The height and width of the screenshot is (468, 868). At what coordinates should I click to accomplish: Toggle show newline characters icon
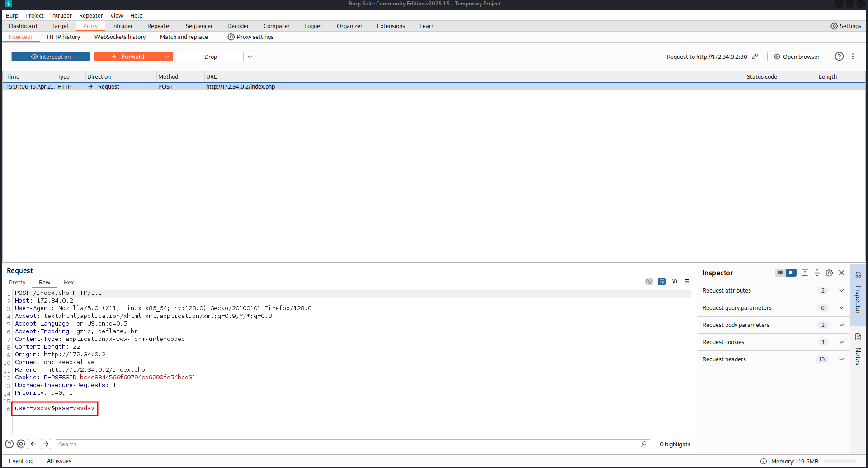pyautogui.click(x=675, y=281)
